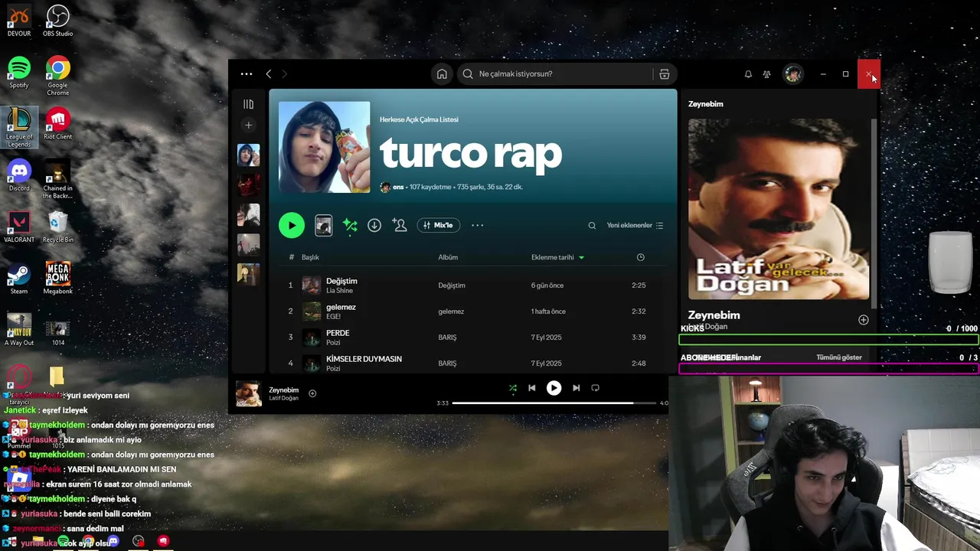Open the Riot Client desktop shortcut

(x=57, y=124)
